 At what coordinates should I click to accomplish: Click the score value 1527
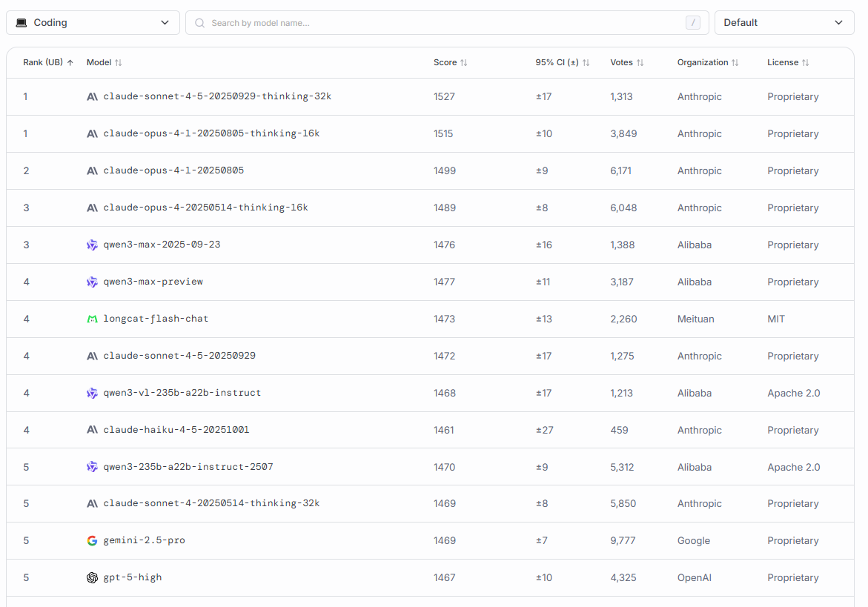[x=445, y=97]
